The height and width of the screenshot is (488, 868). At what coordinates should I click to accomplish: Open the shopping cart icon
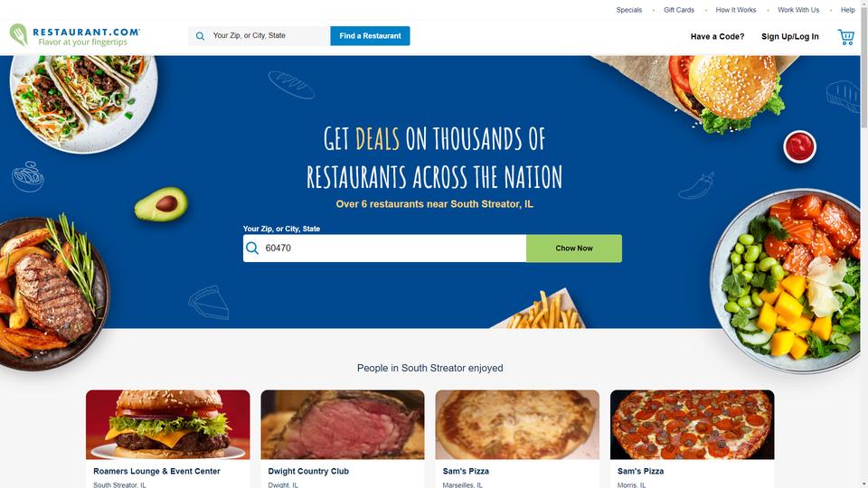coord(845,36)
